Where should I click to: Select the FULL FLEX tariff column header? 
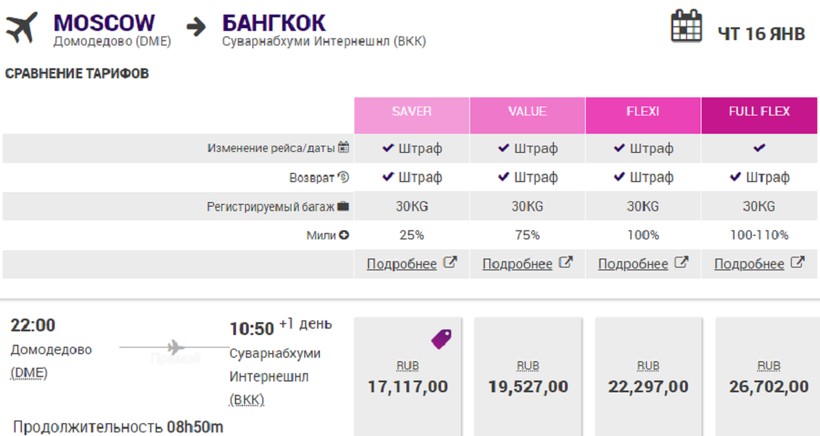(759, 115)
